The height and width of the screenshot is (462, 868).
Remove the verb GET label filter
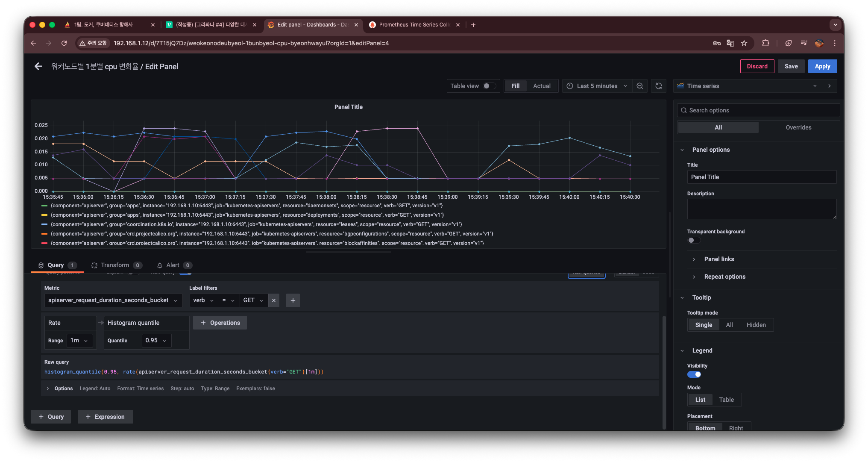pos(274,300)
